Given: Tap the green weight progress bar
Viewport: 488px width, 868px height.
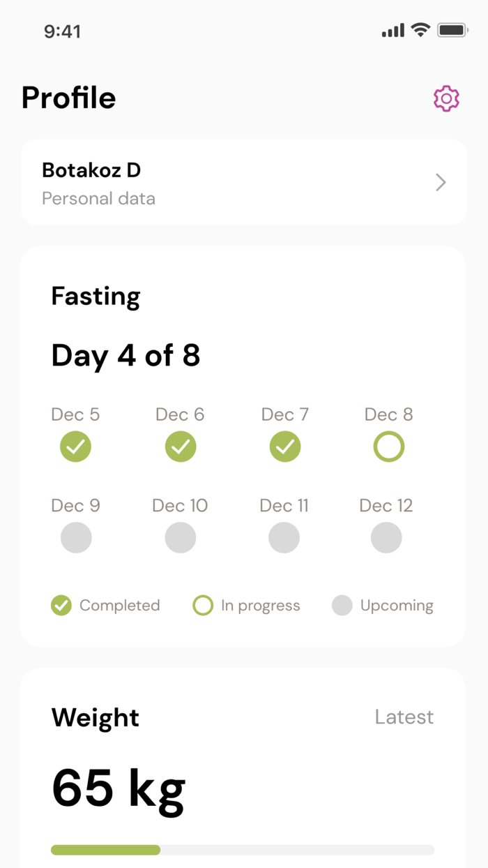Looking at the screenshot, I should pos(105,850).
